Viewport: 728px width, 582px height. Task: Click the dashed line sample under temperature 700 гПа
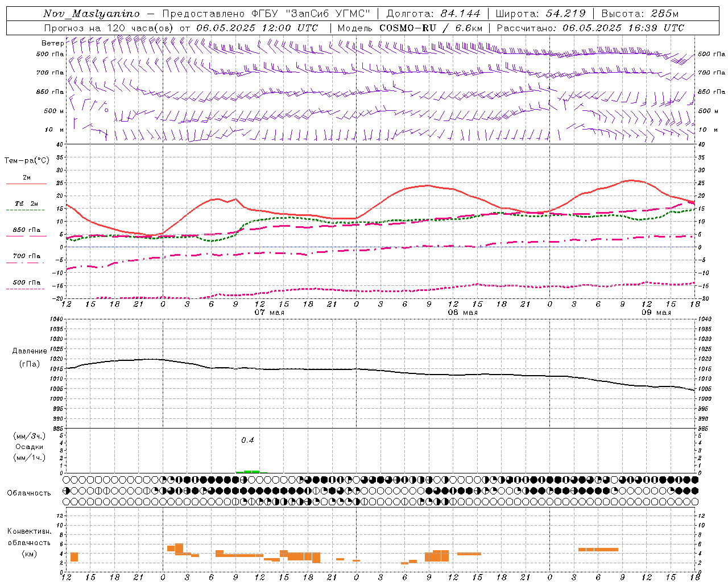coord(26,263)
